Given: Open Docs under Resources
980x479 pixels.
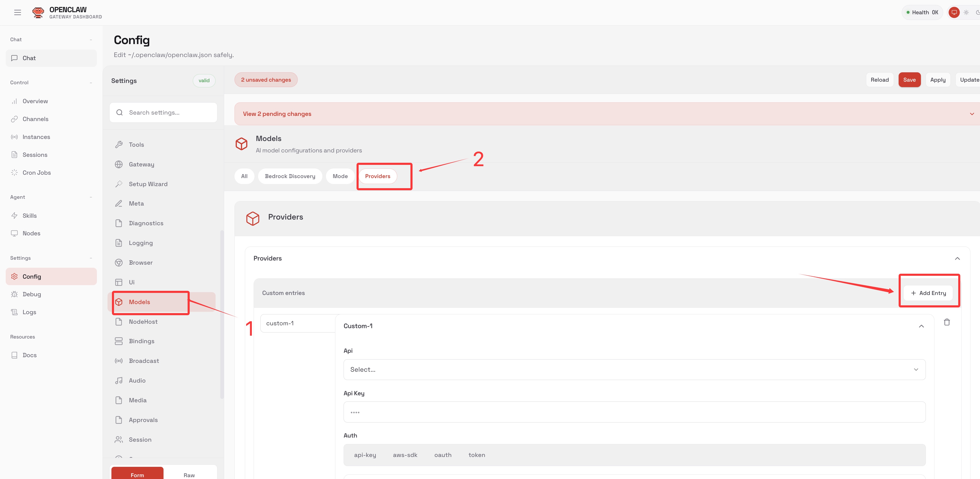Looking at the screenshot, I should click(x=29, y=355).
